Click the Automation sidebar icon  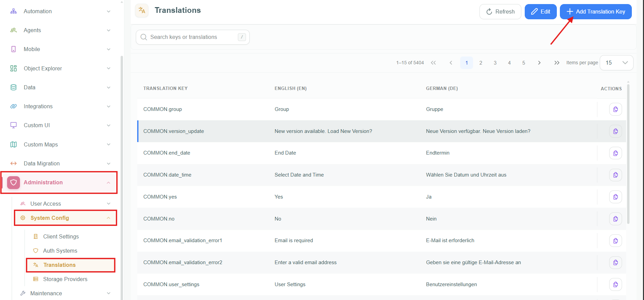coord(14,11)
